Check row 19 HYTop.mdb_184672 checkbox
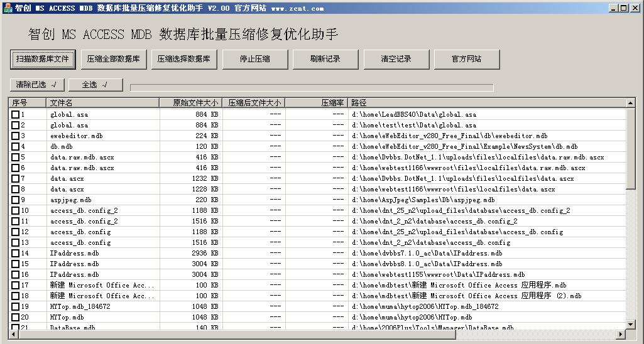Screen dimensions: 644x344 click(x=15, y=306)
